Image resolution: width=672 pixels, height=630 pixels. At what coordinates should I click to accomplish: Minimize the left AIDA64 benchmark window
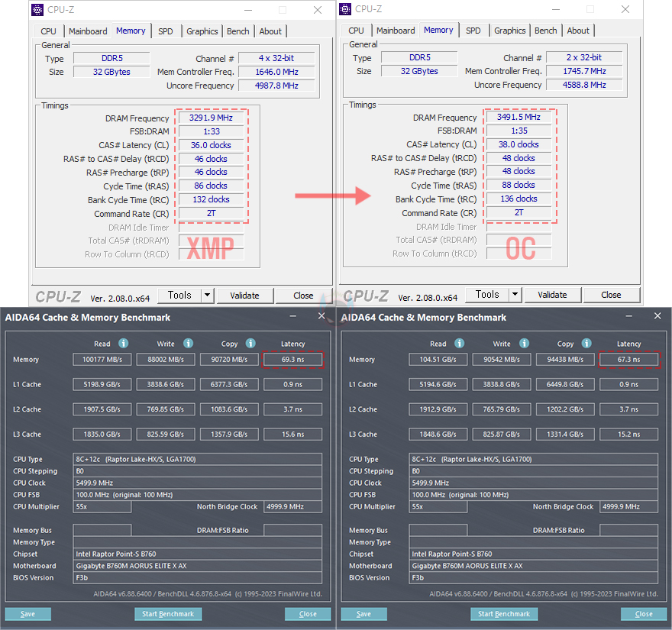(x=292, y=316)
